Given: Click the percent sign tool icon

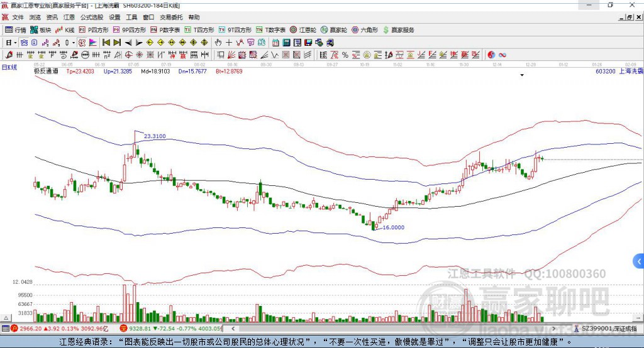Looking at the screenshot, I should pyautogui.click(x=345, y=55).
